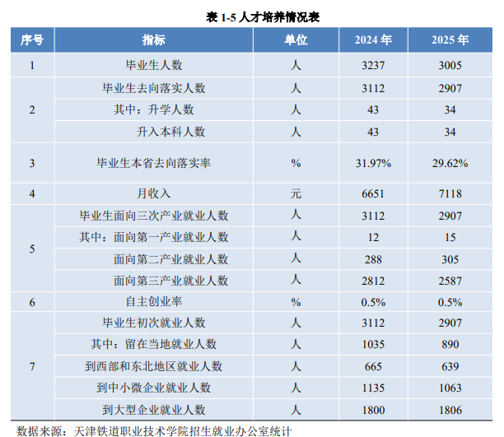Click 34 in the 升入本科人数 row
This screenshot has height=437, width=504.
pyautogui.click(x=450, y=132)
